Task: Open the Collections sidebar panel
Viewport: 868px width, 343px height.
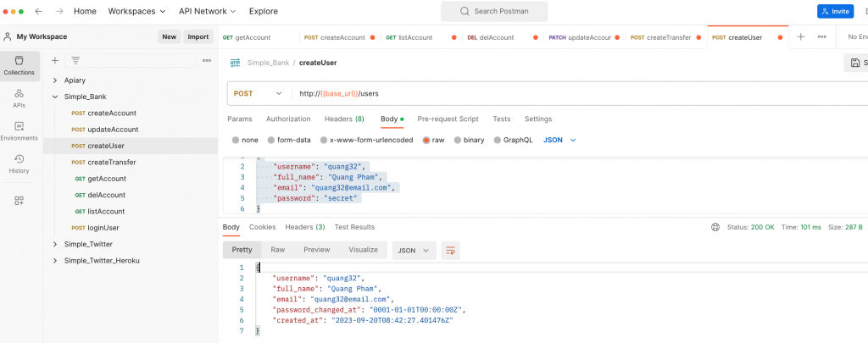Action: click(x=19, y=65)
